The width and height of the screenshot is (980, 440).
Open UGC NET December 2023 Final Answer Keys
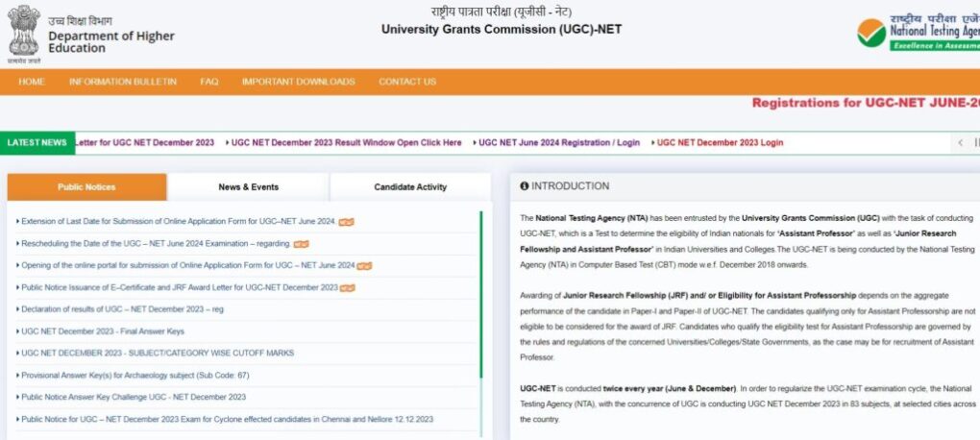(x=103, y=331)
